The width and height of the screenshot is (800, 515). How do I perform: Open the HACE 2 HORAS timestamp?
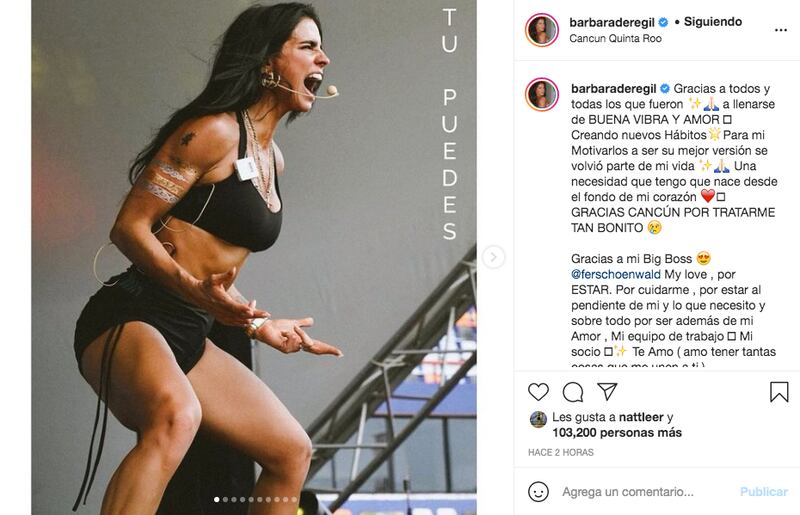pyautogui.click(x=561, y=452)
